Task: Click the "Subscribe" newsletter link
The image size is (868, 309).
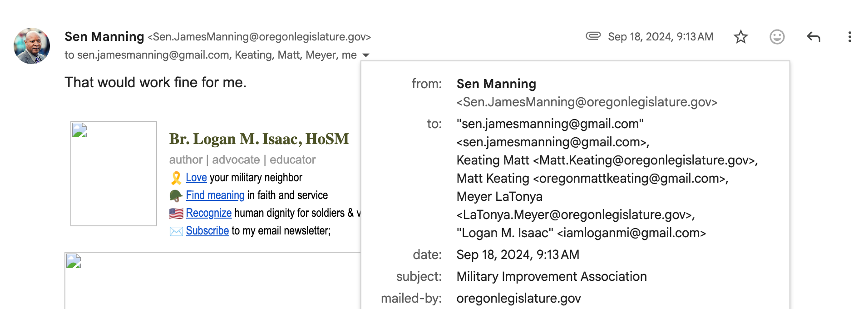Action: pos(207,231)
